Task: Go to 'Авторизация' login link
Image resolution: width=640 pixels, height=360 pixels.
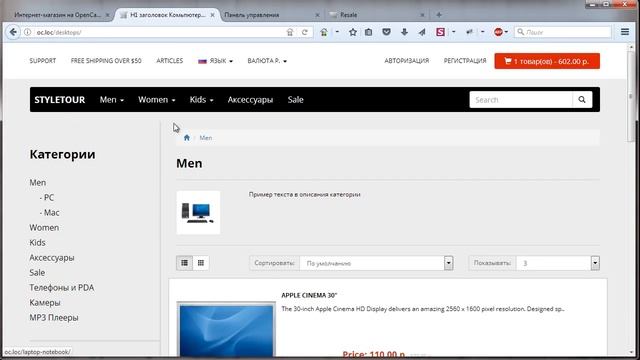Action: 407,61
